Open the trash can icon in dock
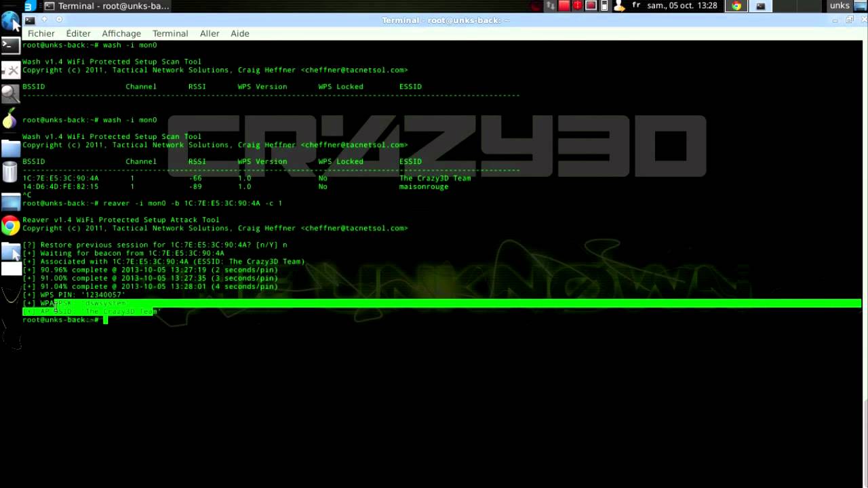 coord(9,172)
